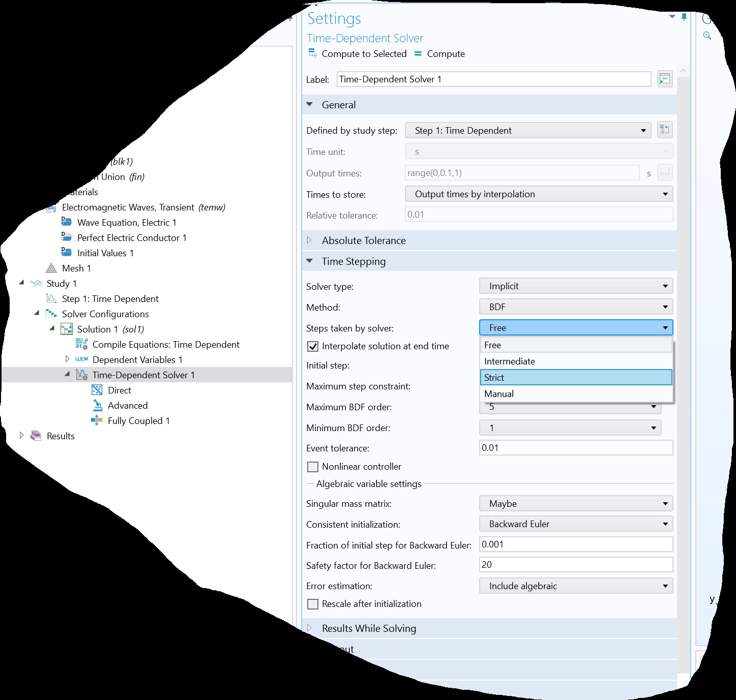Click the Compute to Selected icon
This screenshot has width=736, height=700.
coord(313,53)
